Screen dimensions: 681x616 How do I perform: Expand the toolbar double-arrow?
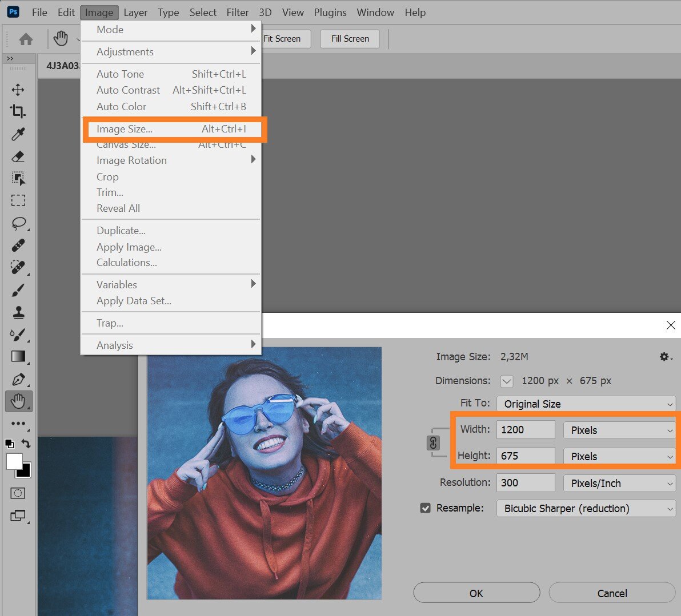pos(10,59)
